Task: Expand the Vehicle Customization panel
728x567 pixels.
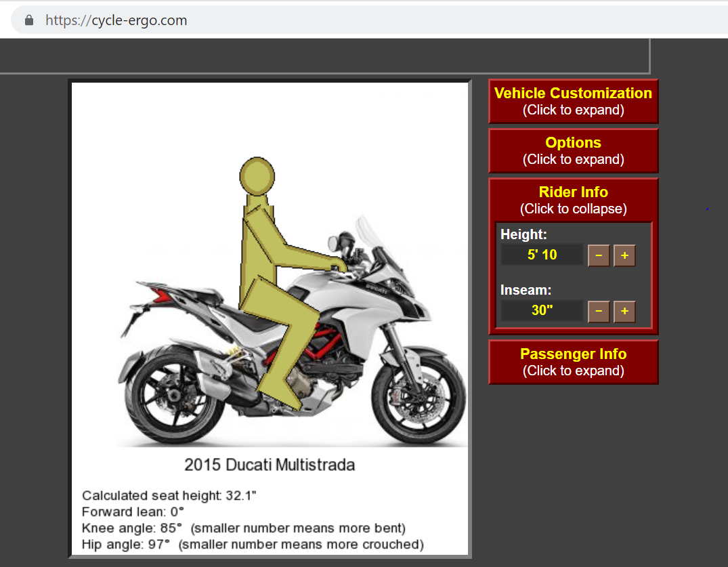Action: point(573,101)
